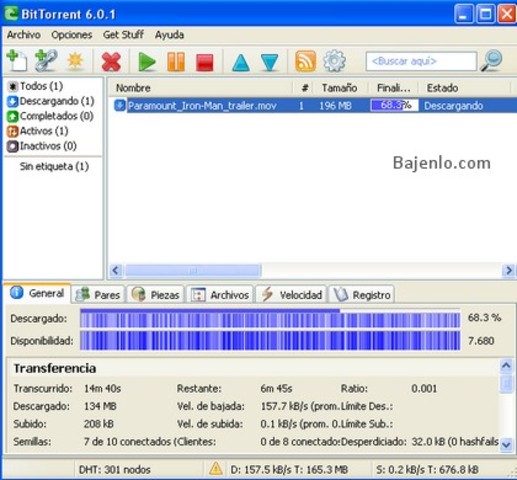Click the Ratio value 0.001
This screenshot has width=517, height=480.
click(424, 389)
